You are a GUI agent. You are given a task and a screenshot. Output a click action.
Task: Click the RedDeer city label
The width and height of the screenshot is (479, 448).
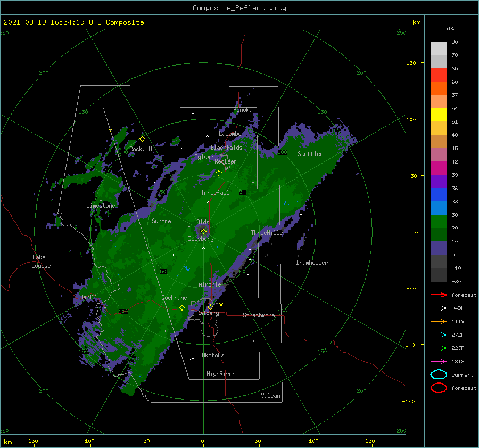[226, 161]
